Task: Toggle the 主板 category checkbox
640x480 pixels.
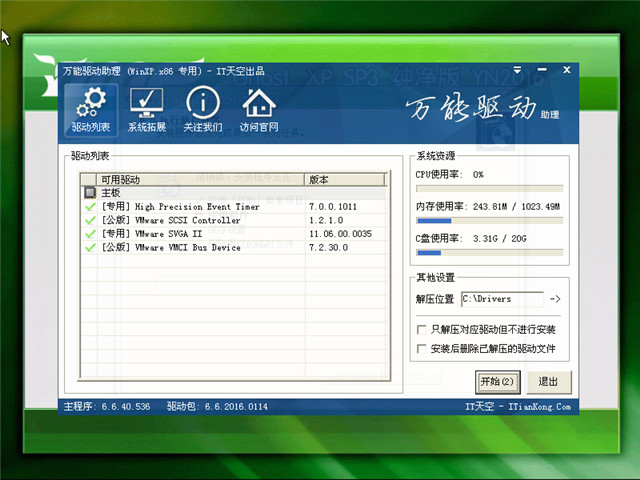Action: (90, 193)
